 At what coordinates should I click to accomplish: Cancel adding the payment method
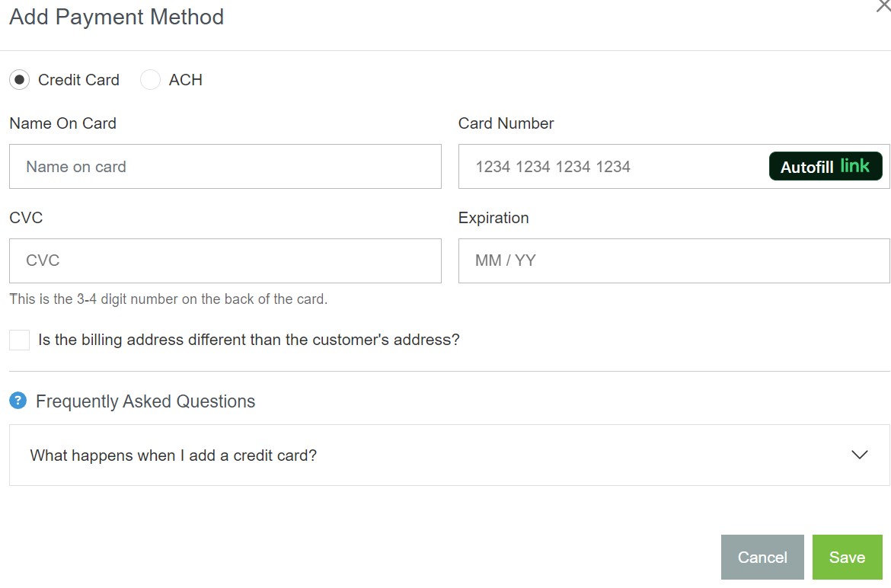762,557
